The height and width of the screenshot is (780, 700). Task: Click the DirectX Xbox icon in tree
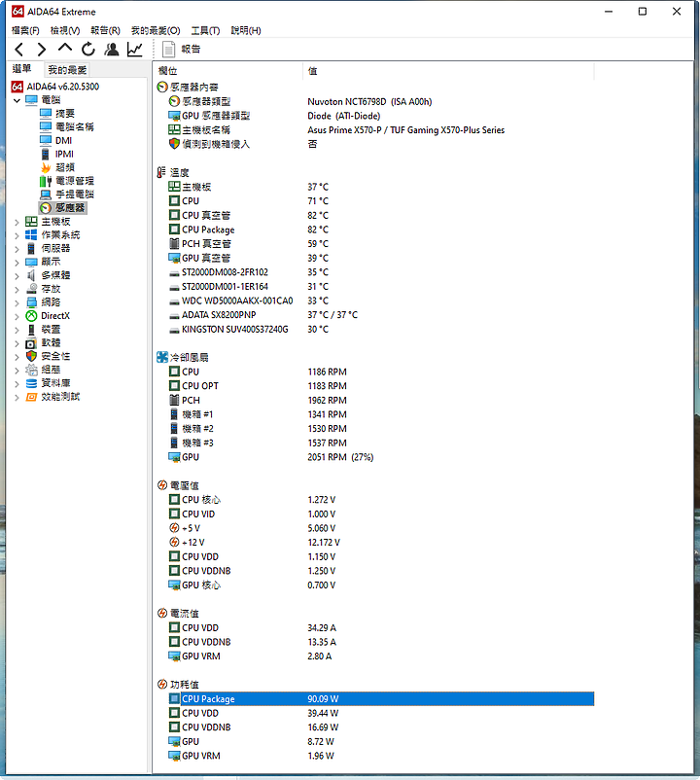coord(31,316)
